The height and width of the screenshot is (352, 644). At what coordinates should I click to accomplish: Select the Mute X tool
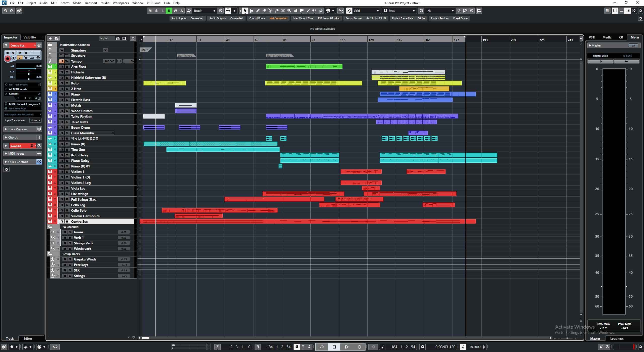coord(283,11)
